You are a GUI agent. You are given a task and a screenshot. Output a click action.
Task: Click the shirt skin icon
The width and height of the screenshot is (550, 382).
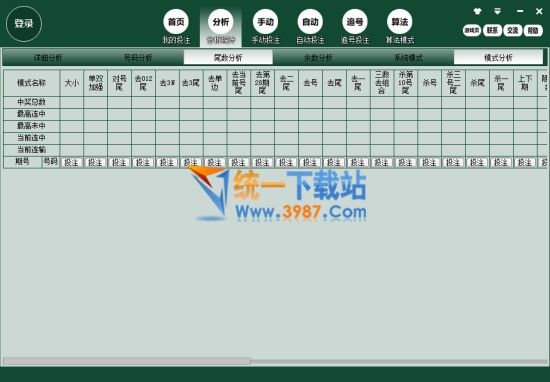(x=477, y=11)
